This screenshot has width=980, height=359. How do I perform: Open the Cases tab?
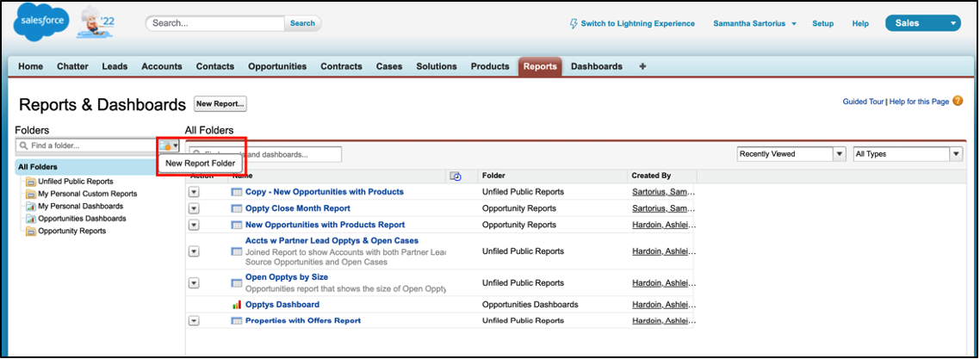point(388,66)
